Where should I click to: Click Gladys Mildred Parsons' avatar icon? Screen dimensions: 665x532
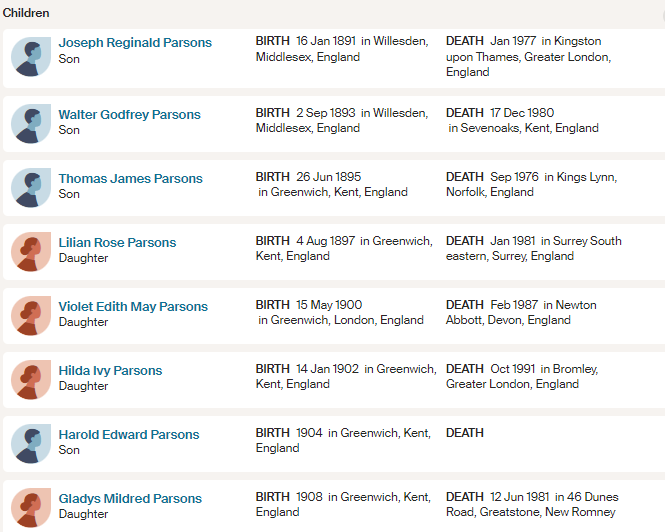(x=31, y=508)
